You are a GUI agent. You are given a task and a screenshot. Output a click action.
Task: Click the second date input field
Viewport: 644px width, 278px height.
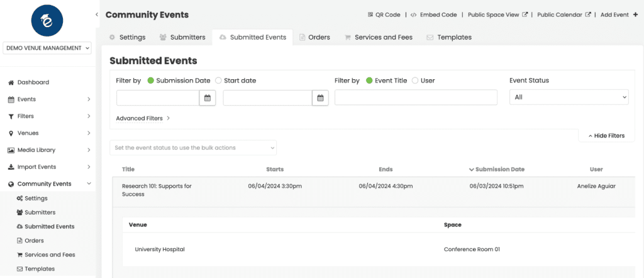pos(268,97)
